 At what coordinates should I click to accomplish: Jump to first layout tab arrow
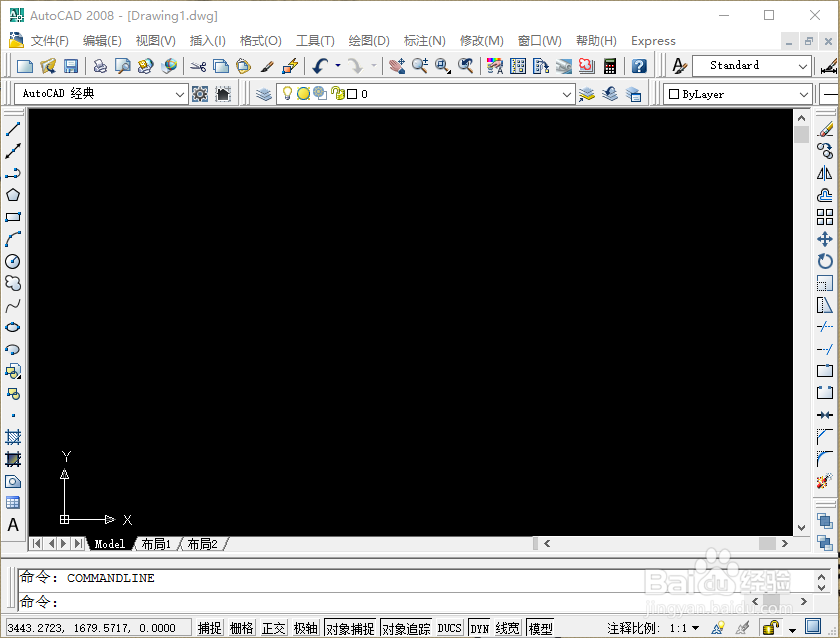[36, 544]
